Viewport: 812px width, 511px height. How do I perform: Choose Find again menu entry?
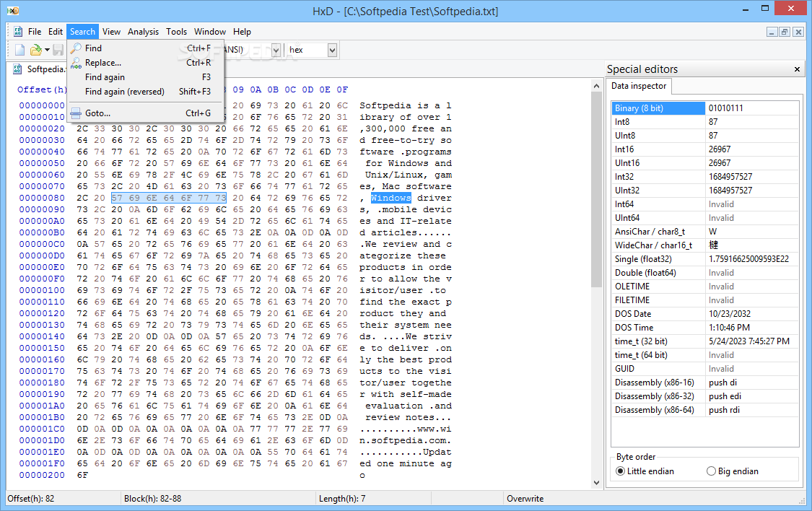pyautogui.click(x=146, y=77)
